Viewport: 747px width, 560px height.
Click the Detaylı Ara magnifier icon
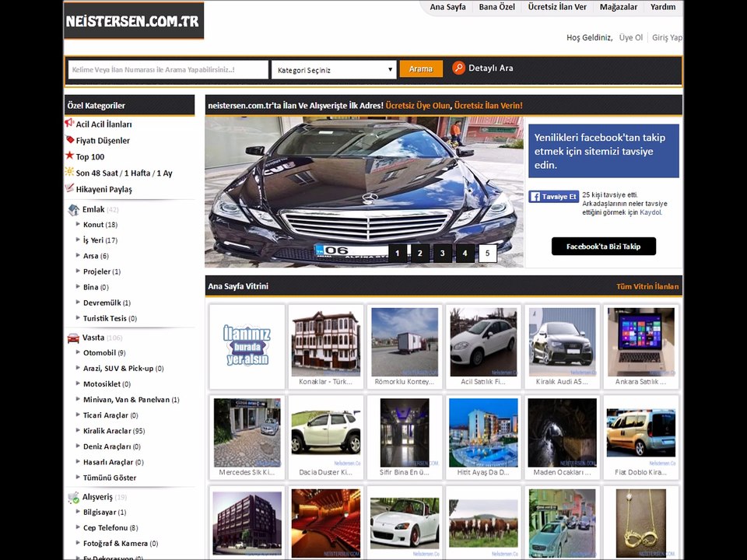tap(458, 68)
